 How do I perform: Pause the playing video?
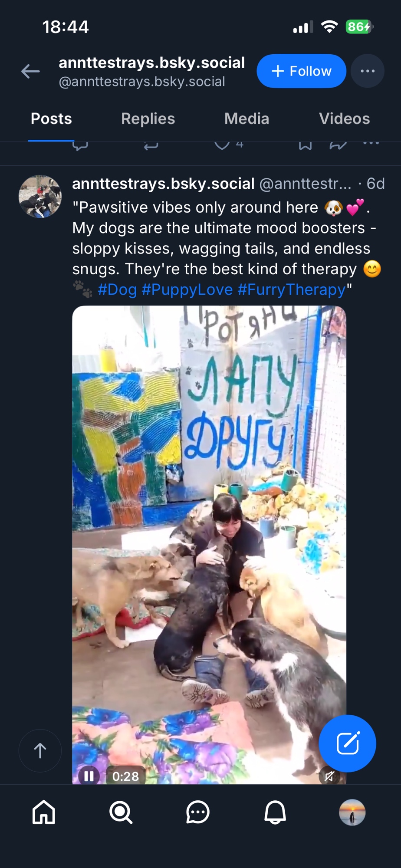89,776
